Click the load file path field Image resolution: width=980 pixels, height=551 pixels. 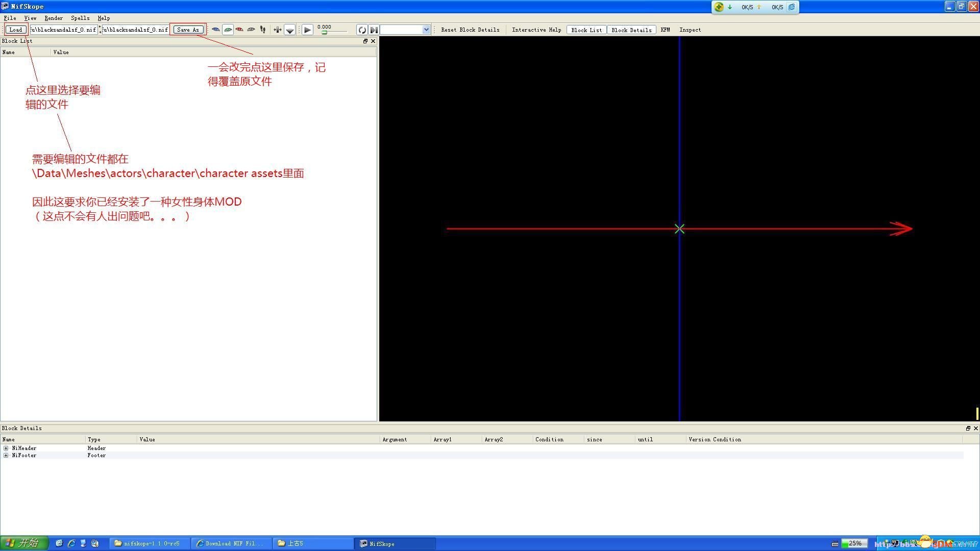63,30
